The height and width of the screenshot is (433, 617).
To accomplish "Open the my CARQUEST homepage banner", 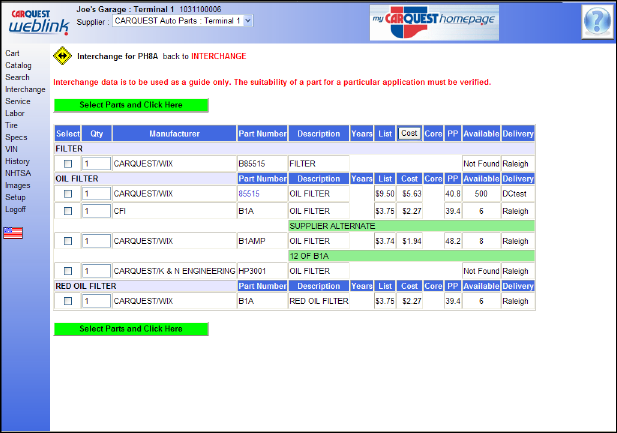I will 434,22.
